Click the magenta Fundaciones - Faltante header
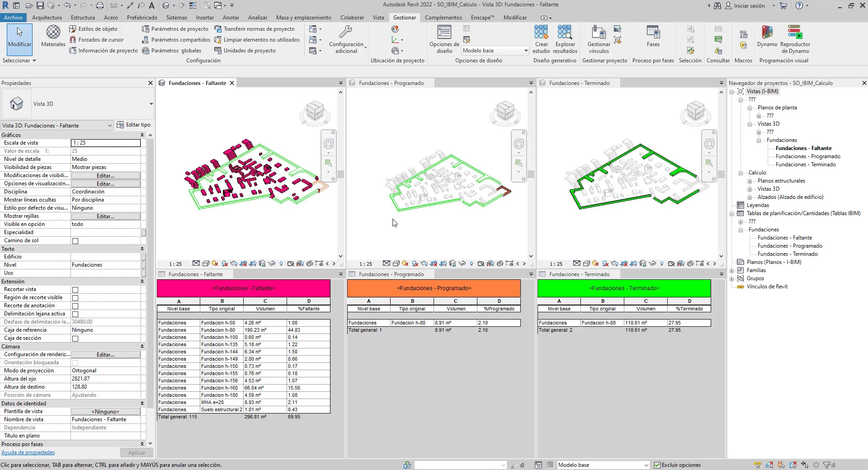The width and height of the screenshot is (868, 470). pyautogui.click(x=243, y=288)
